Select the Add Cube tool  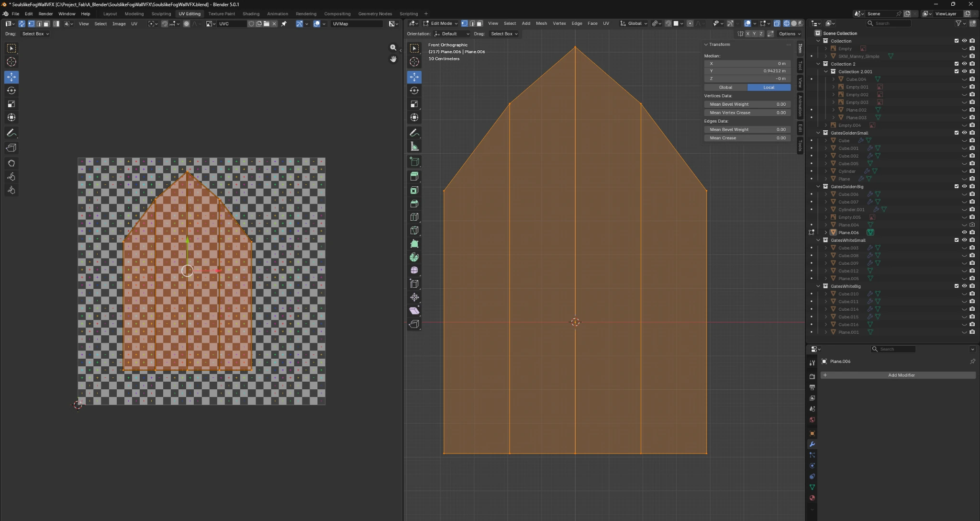pyautogui.click(x=414, y=161)
